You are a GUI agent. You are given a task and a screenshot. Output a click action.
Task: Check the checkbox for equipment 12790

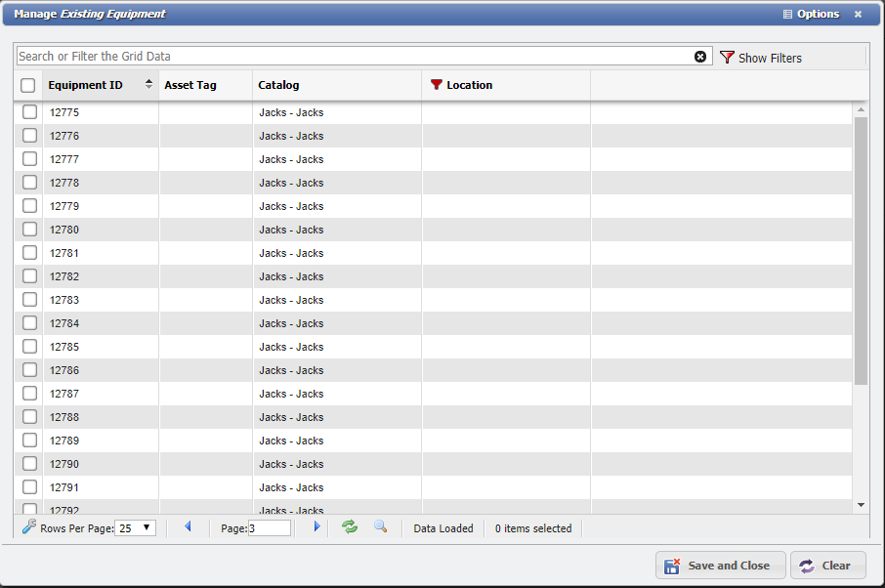pos(28,464)
